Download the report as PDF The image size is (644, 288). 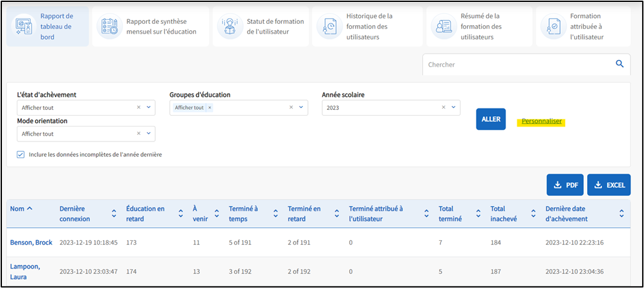565,185
